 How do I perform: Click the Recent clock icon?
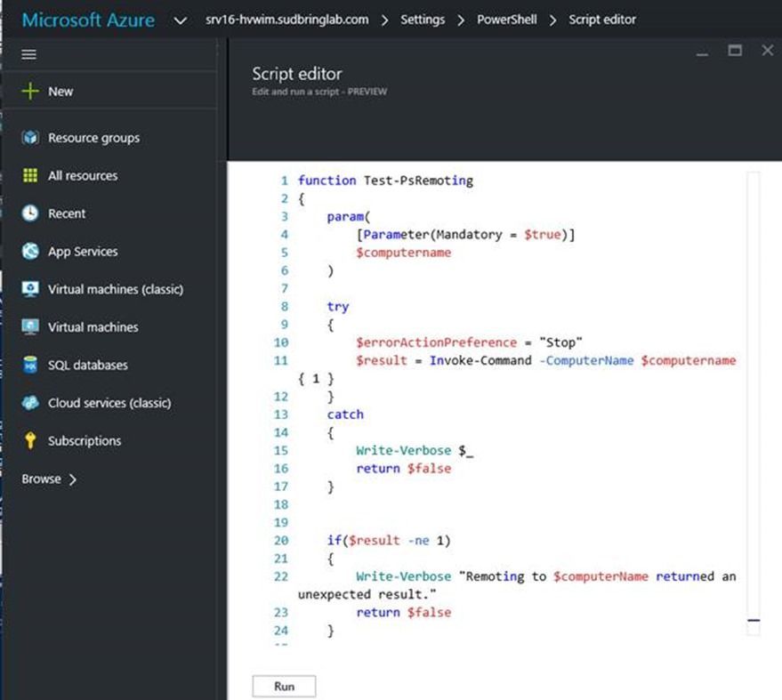(30, 213)
